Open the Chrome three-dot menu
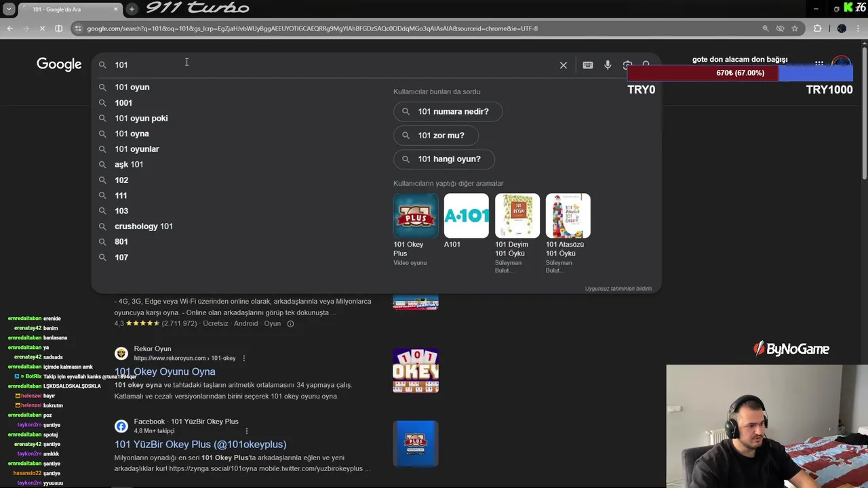The image size is (868, 488). coord(859,28)
